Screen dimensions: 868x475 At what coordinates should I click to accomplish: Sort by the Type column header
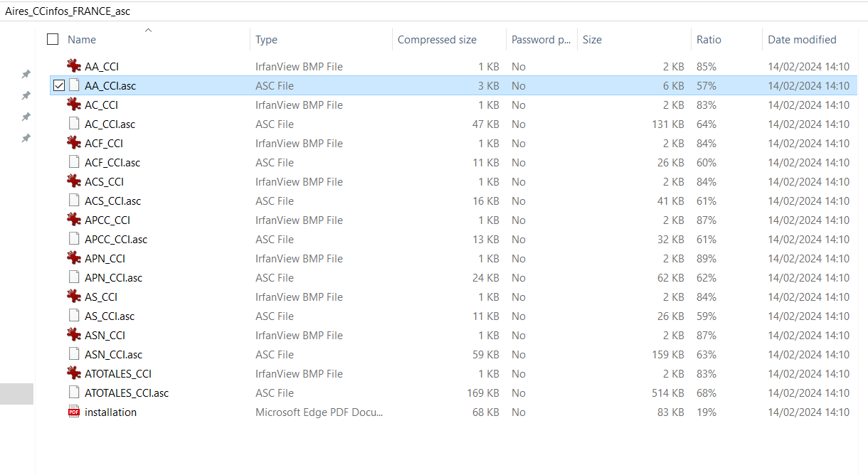click(267, 40)
